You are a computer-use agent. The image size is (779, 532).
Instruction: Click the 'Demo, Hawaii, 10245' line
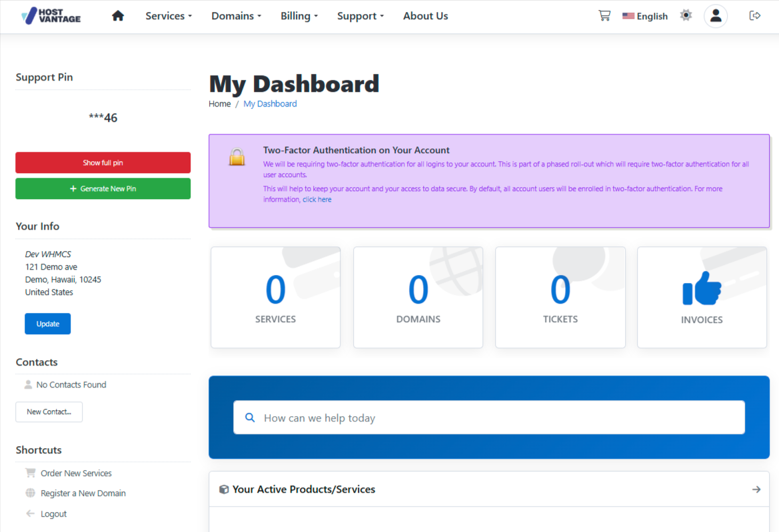tap(63, 280)
